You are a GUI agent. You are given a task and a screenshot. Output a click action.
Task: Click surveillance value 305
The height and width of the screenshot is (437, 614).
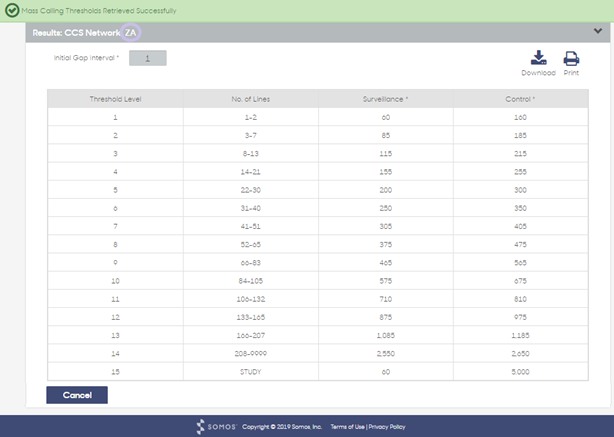pyautogui.click(x=386, y=226)
